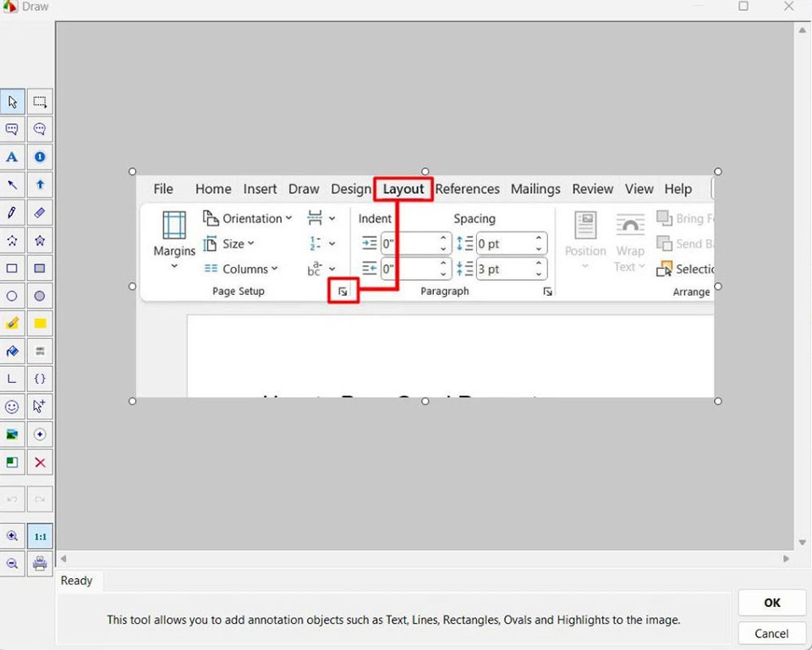Toggle the 1:1 actual size view
Viewport: 812px width, 650px height.
(x=40, y=536)
